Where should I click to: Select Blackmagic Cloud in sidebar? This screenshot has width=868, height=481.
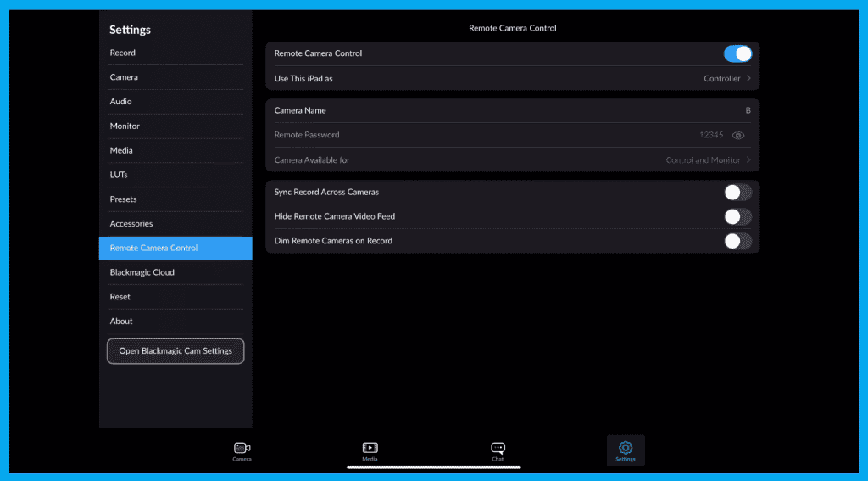(x=142, y=272)
